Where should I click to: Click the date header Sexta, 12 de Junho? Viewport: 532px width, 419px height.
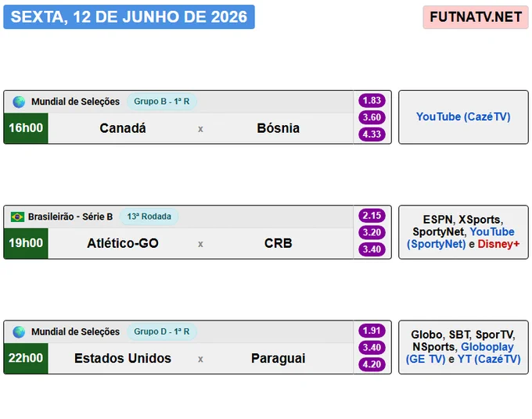pyautogui.click(x=129, y=17)
